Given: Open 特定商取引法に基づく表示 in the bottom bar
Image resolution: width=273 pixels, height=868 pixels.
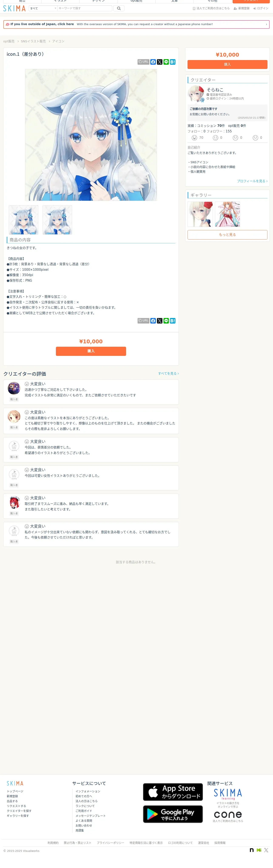Looking at the screenshot, I should point(146,843).
